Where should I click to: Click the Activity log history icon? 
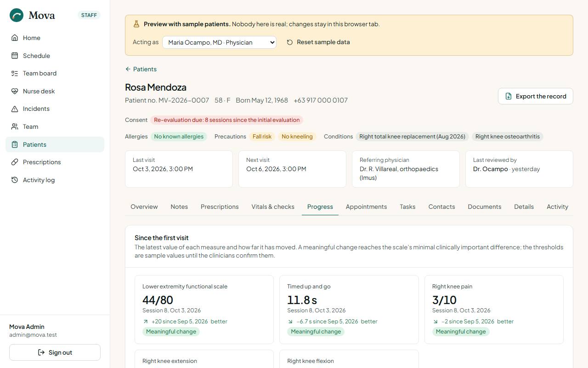[15, 180]
